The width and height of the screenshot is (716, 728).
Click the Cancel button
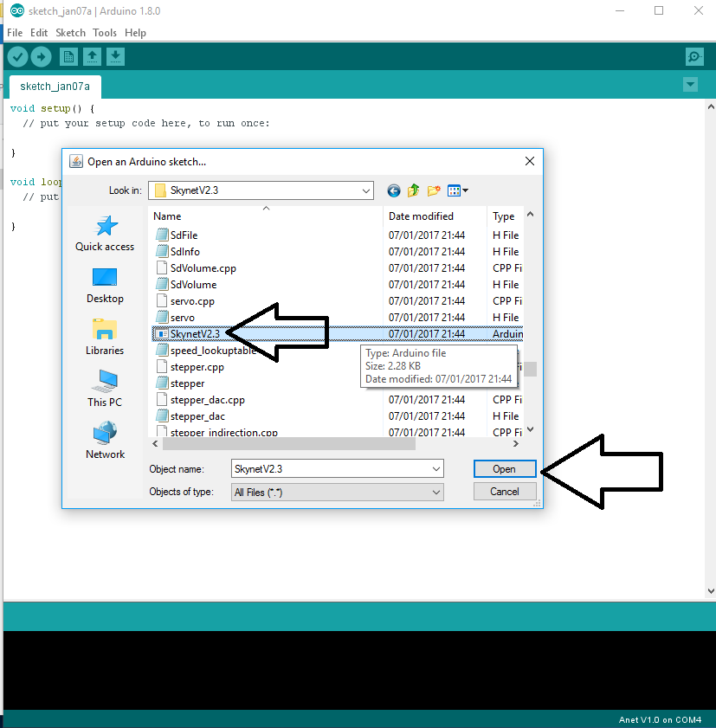pos(505,492)
